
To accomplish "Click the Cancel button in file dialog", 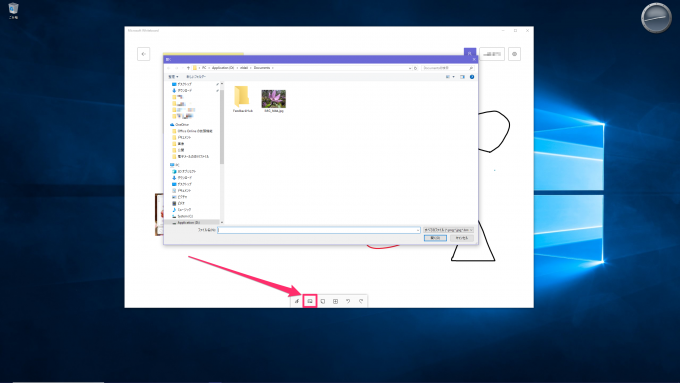I will pyautogui.click(x=462, y=238).
